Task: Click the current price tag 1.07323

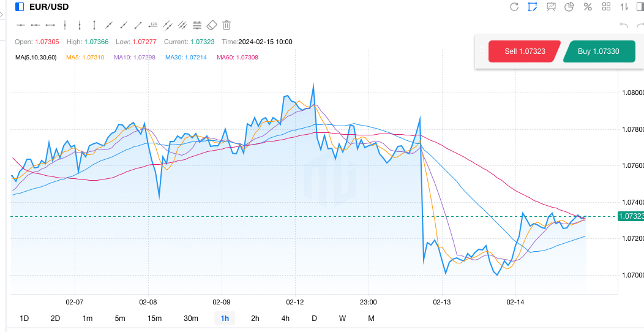Action: (631, 216)
